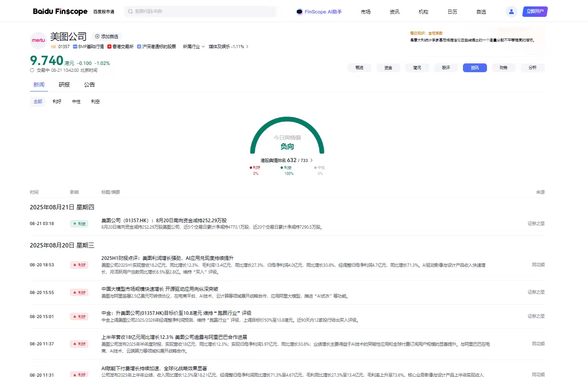Click the 利好 badge on 08-20 11:31 row
The height and width of the screenshot is (377, 588).
tap(79, 375)
